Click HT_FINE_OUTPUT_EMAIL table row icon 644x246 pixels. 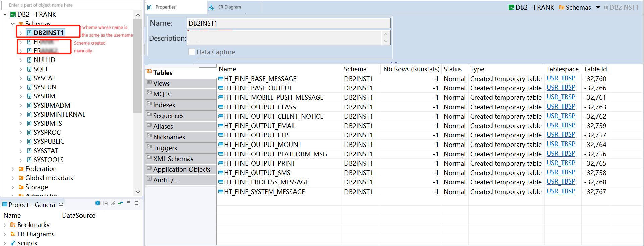(x=221, y=126)
